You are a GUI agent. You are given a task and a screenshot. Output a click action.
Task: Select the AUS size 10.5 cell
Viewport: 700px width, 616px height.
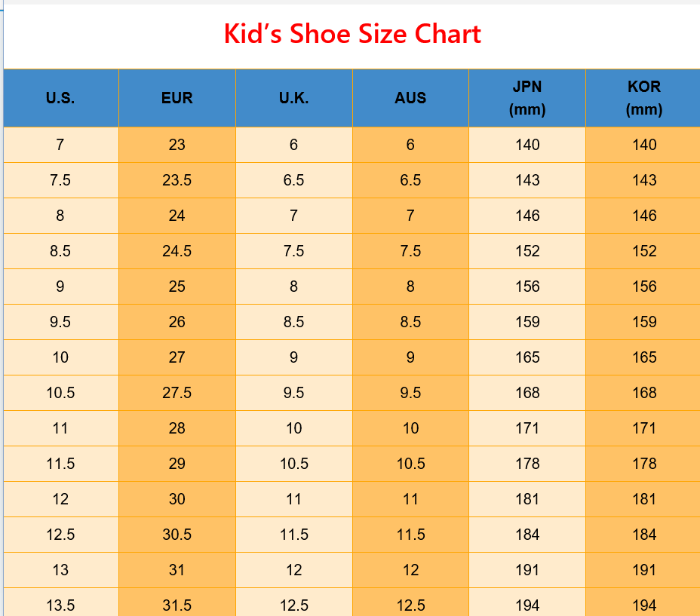pyautogui.click(x=410, y=464)
